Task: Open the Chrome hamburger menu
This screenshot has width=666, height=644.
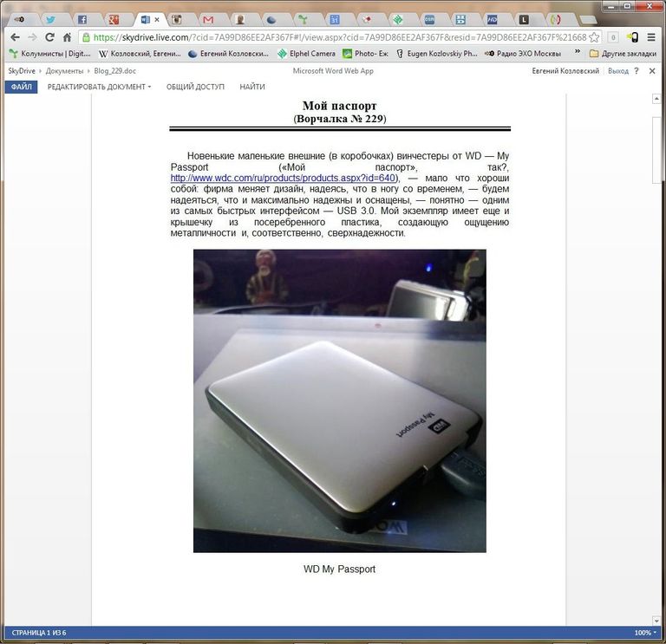Action: (651, 37)
